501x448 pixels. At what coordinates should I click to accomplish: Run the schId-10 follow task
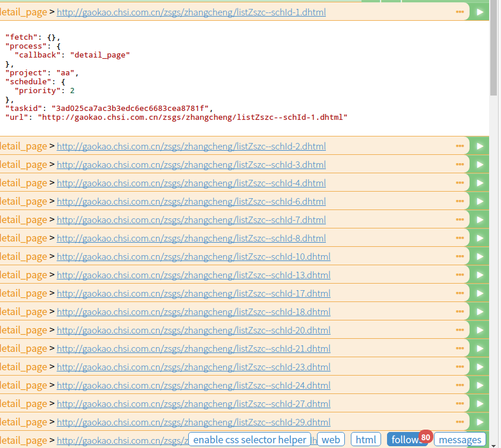coord(480,256)
